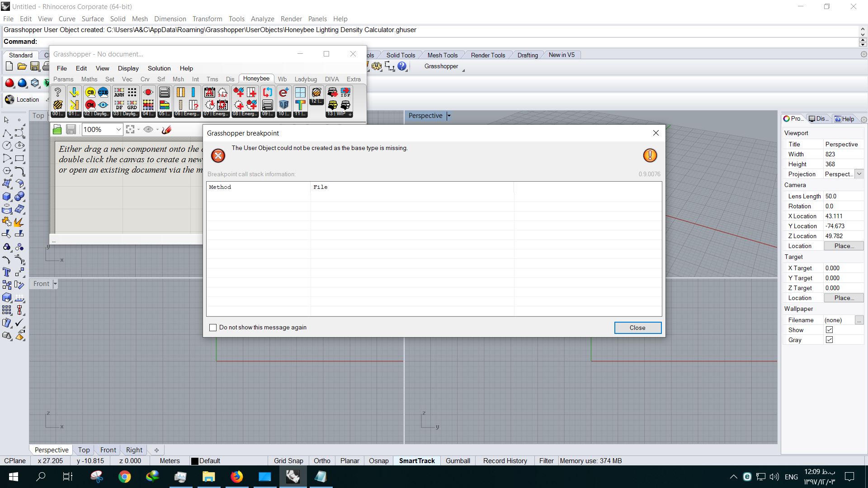
Task: Select the red eye sensor icon in Honeybee panel 04
Action: [148, 92]
